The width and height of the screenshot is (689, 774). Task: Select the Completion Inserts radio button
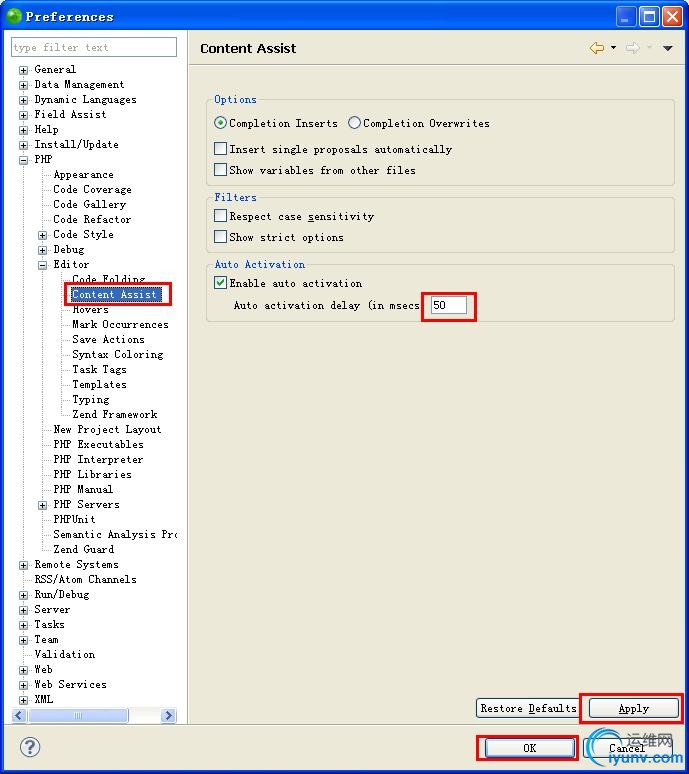pyautogui.click(x=220, y=123)
